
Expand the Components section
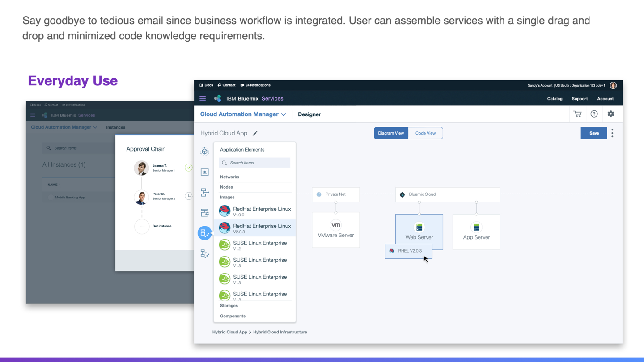tap(255, 316)
